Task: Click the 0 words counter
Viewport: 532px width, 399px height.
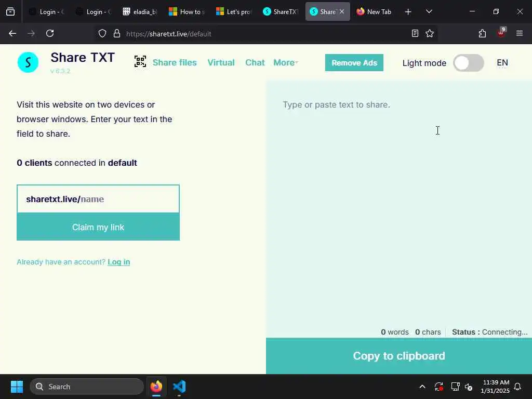Action: tap(395, 332)
